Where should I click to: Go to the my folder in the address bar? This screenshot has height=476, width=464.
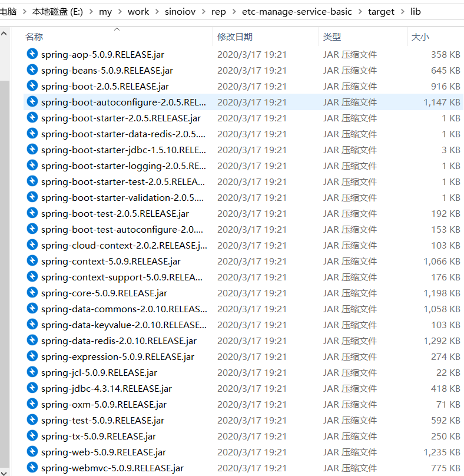(105, 12)
